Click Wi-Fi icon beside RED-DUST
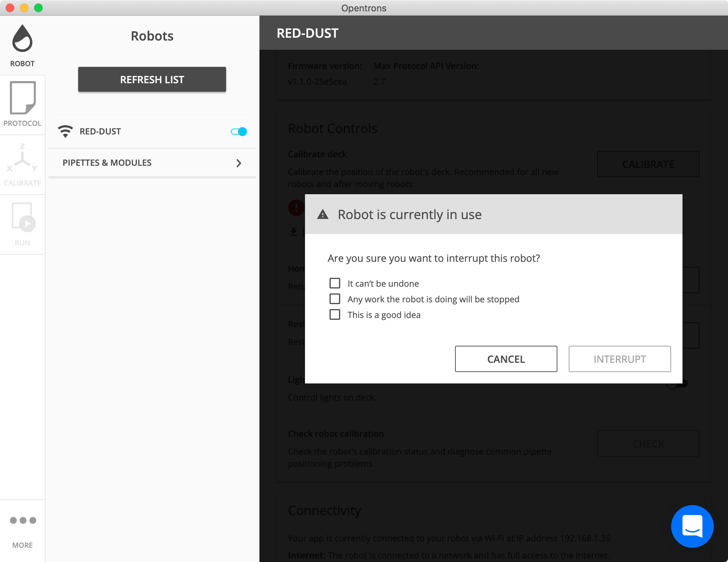The image size is (728, 562). pyautogui.click(x=65, y=132)
